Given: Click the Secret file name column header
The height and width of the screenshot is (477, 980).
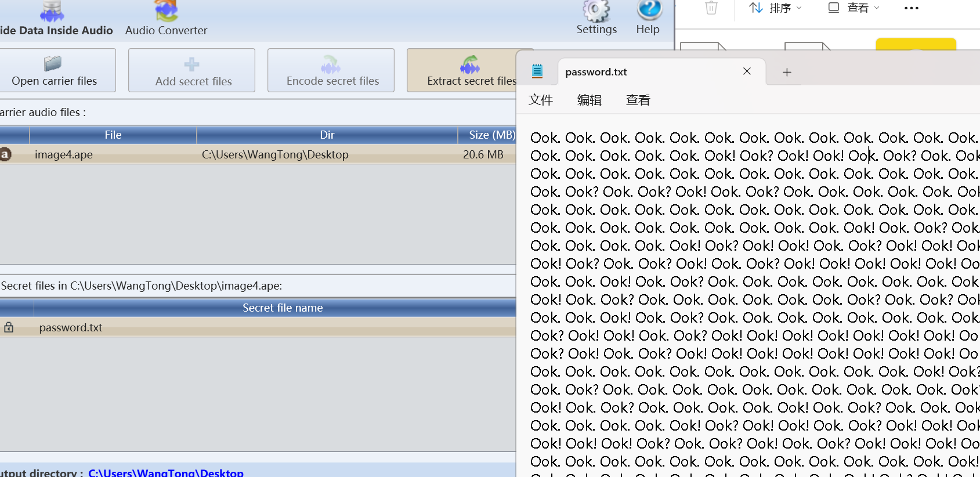Looking at the screenshot, I should tap(275, 308).
